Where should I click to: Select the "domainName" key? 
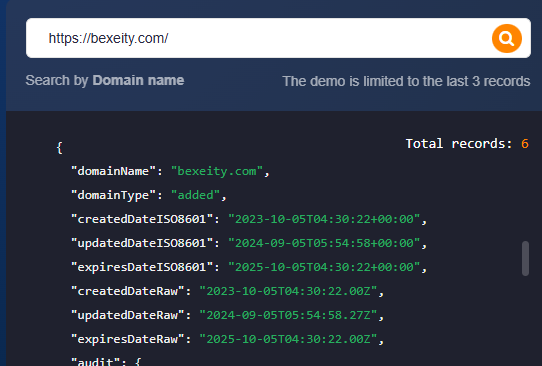[x=113, y=171]
